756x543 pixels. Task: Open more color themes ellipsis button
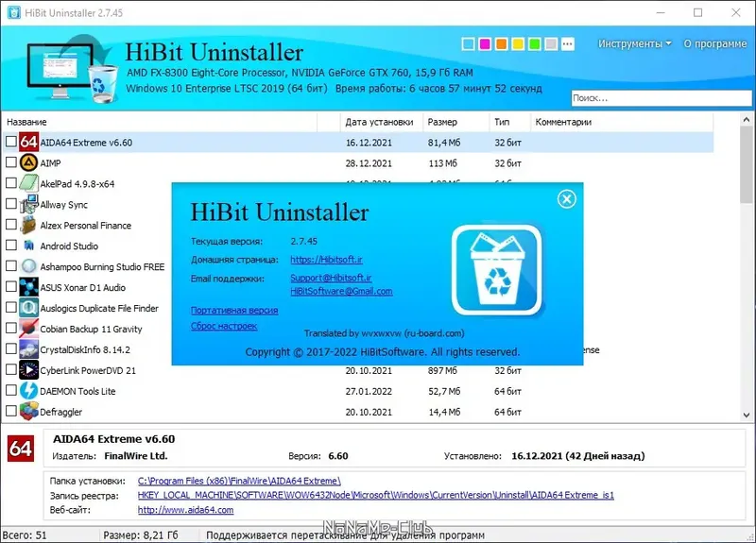tap(568, 44)
